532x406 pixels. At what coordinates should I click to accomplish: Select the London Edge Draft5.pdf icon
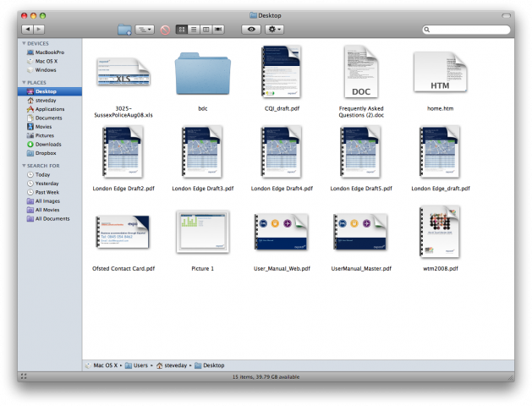coord(361,152)
